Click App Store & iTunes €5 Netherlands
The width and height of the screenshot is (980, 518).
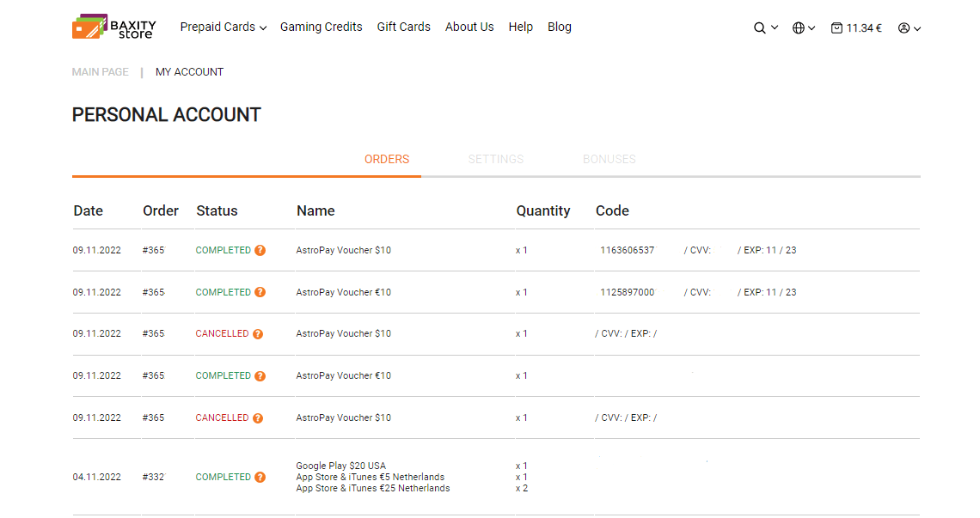pos(371,478)
